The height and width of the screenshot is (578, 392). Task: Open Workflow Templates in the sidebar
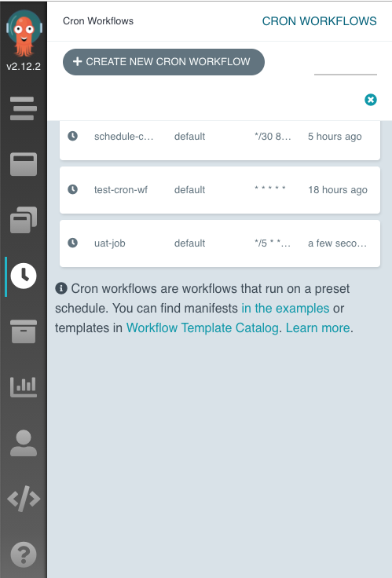pos(24,164)
